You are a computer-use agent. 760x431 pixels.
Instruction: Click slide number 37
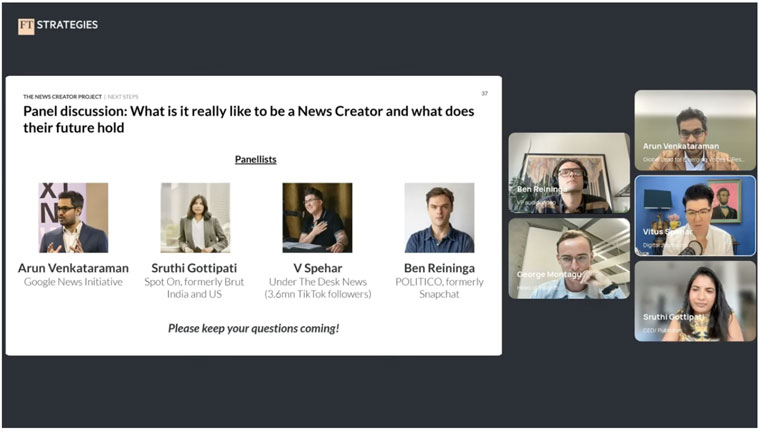[484, 93]
